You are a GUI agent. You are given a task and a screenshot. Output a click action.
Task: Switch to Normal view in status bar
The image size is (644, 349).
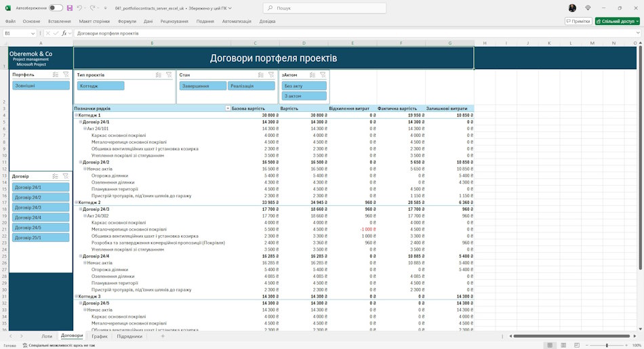(550, 346)
